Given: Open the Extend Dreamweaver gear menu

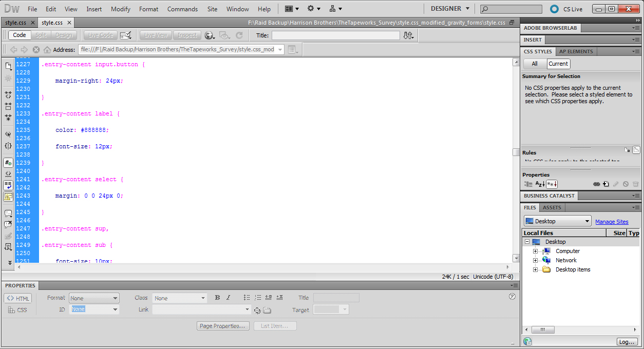Looking at the screenshot, I should 313,9.
